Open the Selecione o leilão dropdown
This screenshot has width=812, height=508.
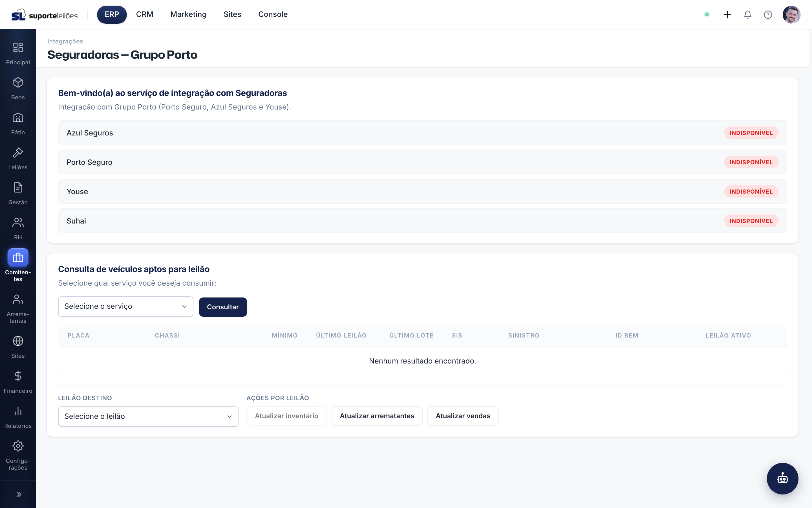click(148, 417)
